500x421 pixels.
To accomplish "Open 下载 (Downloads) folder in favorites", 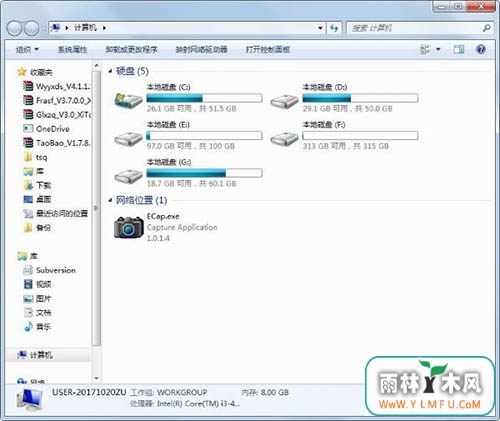I will tap(37, 185).
